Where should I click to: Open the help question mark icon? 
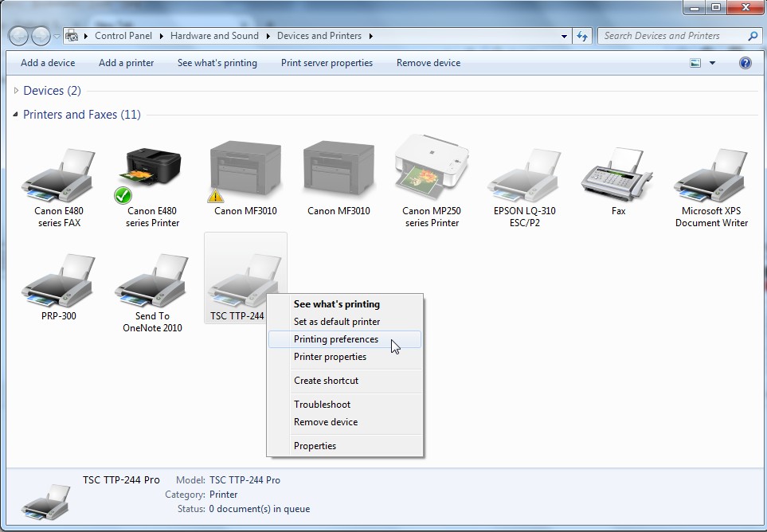click(x=745, y=63)
